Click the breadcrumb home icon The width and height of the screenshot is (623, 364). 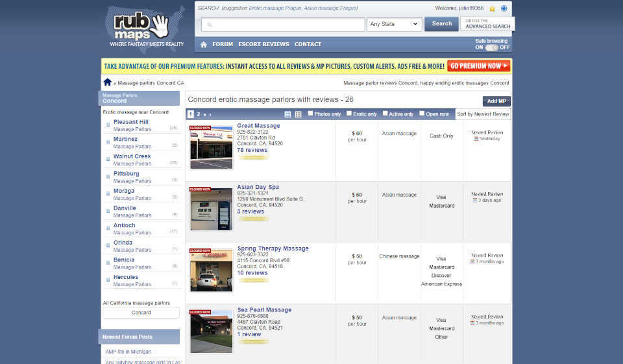click(108, 82)
